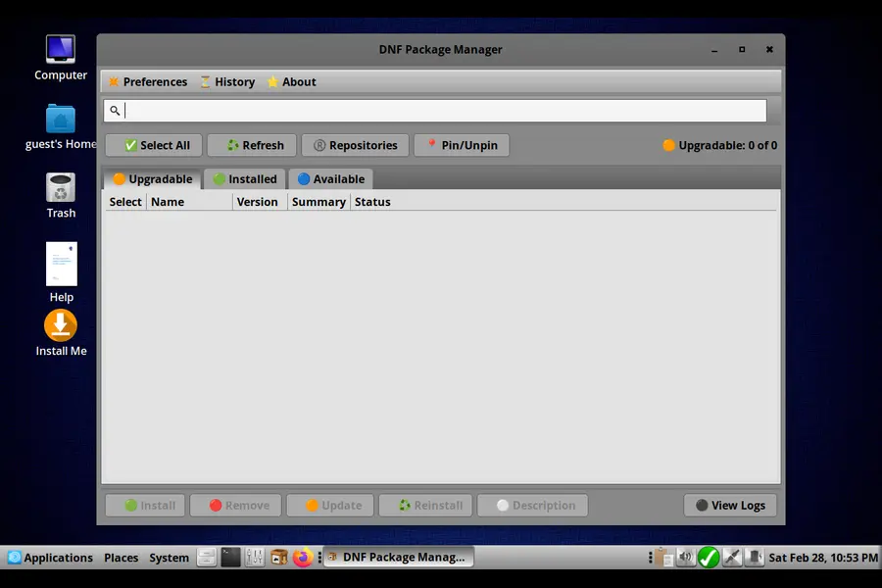Switch to the Available tab
This screenshot has height=588, width=882.
point(330,179)
